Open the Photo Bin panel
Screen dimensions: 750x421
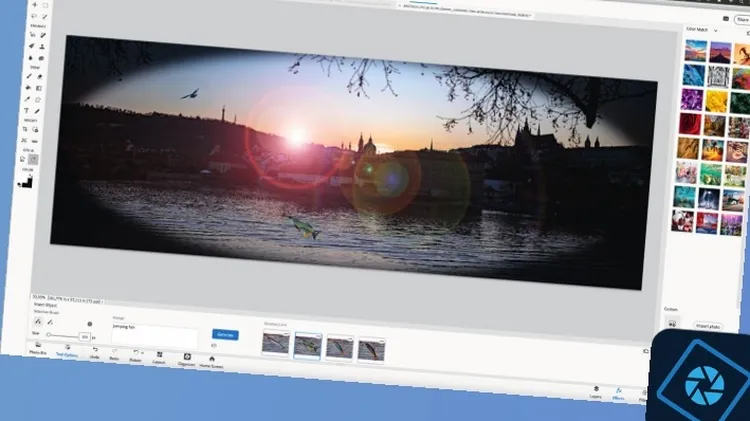tap(37, 348)
